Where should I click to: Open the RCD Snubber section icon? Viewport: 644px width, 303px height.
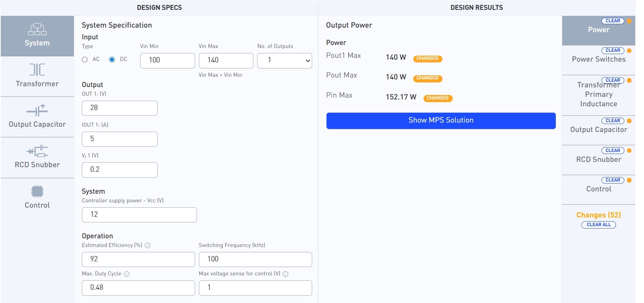(37, 151)
